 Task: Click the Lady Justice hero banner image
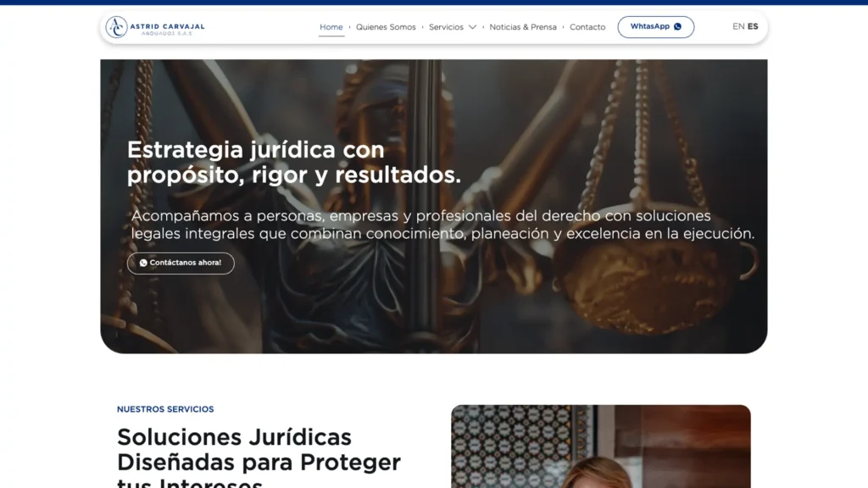coord(434,207)
